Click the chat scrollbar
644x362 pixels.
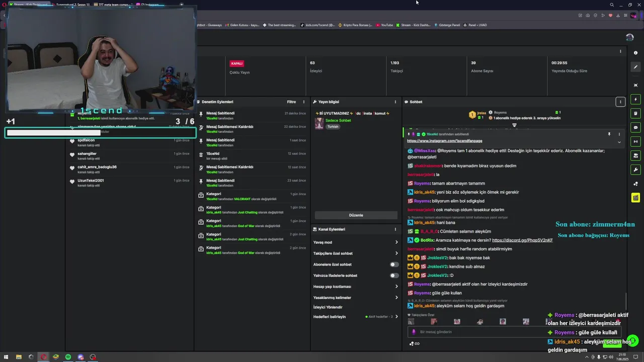point(626,302)
